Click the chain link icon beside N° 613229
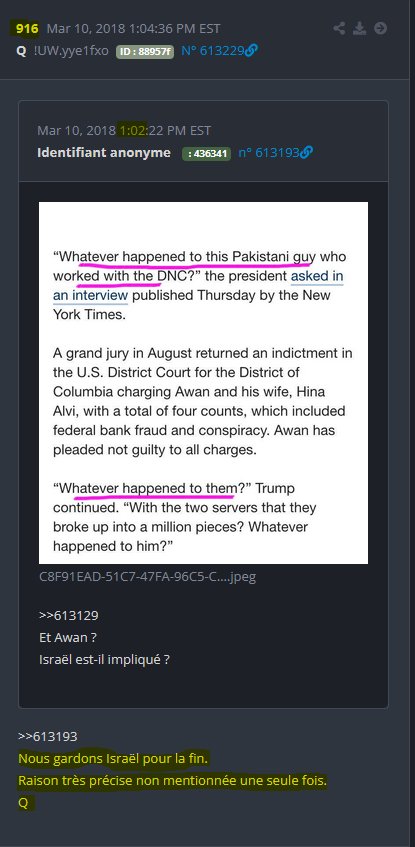This screenshot has width=415, height=847. [x=251, y=51]
